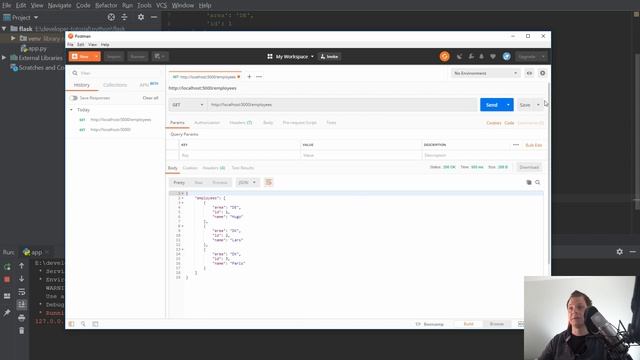This screenshot has height=360, width=640.
Task: Open the manage environments gear icon
Action: pos(542,73)
